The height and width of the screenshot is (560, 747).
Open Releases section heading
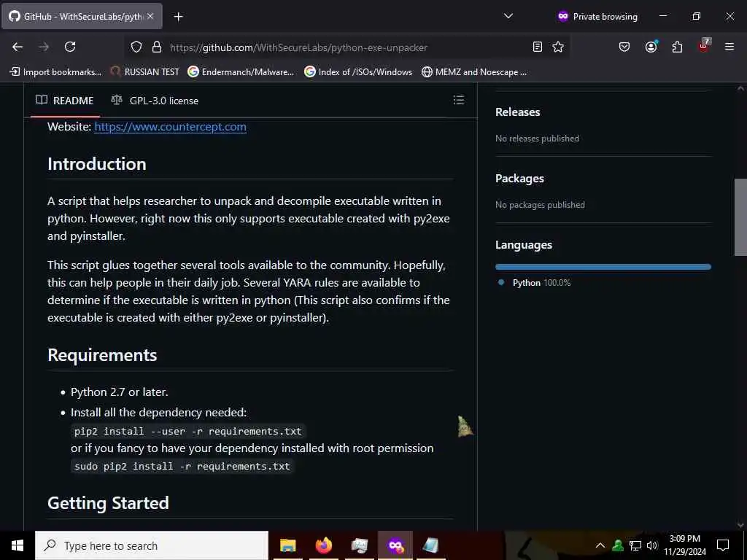[517, 112]
